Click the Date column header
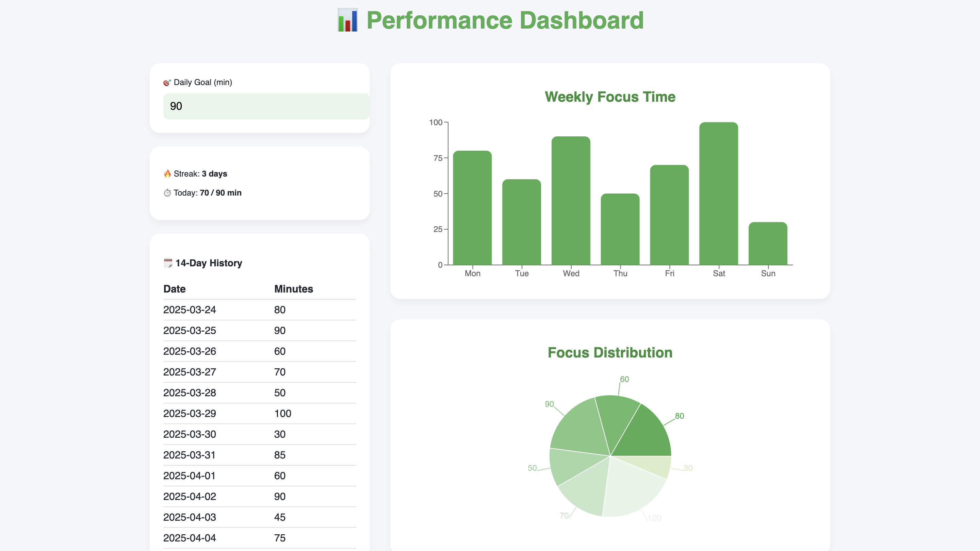 click(174, 289)
